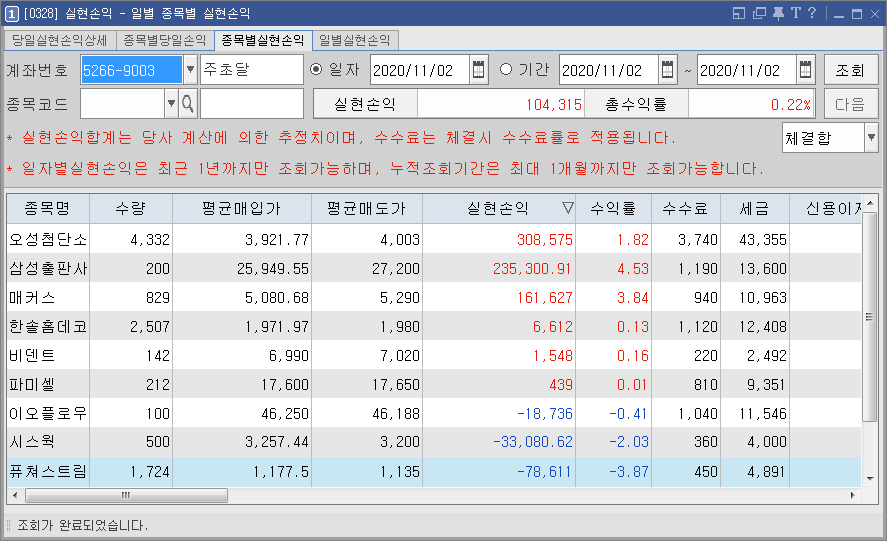Image resolution: width=887 pixels, height=541 pixels.
Task: Select the 파미셀 row name
Action: pyautogui.click(x=32, y=384)
